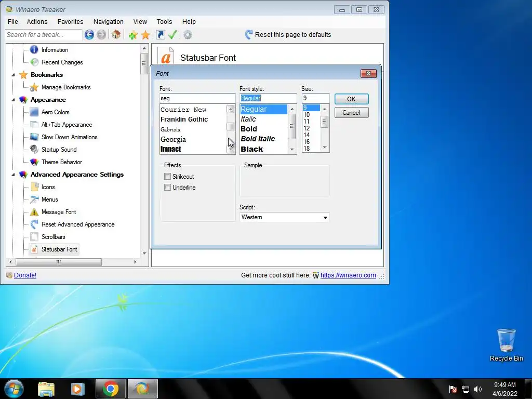Select Reset Advanced Appearance item
Image resolution: width=532 pixels, height=399 pixels.
pyautogui.click(x=78, y=224)
